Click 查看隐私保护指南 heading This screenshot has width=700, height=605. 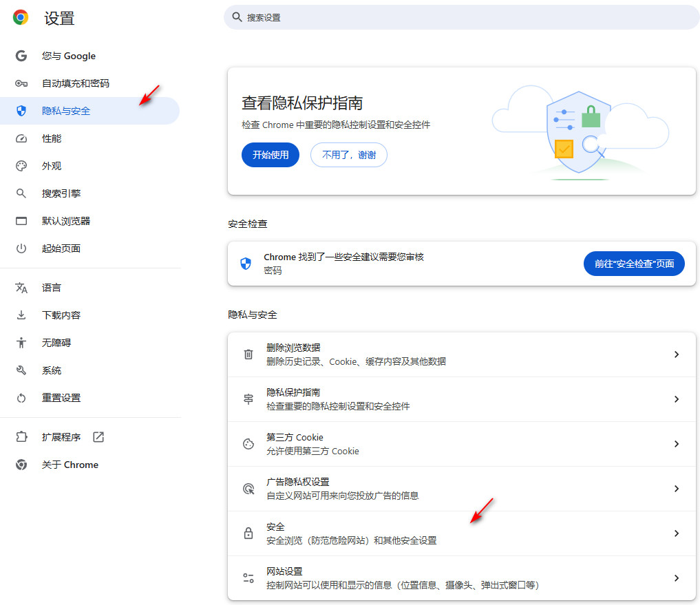[302, 103]
